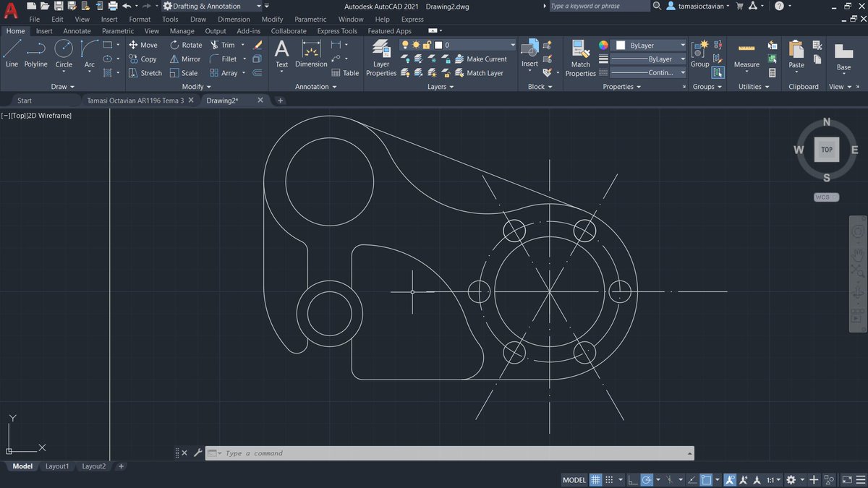Screen dimensions: 868x488
Task: Choose the Move tool in Modify panel
Action: 142,45
